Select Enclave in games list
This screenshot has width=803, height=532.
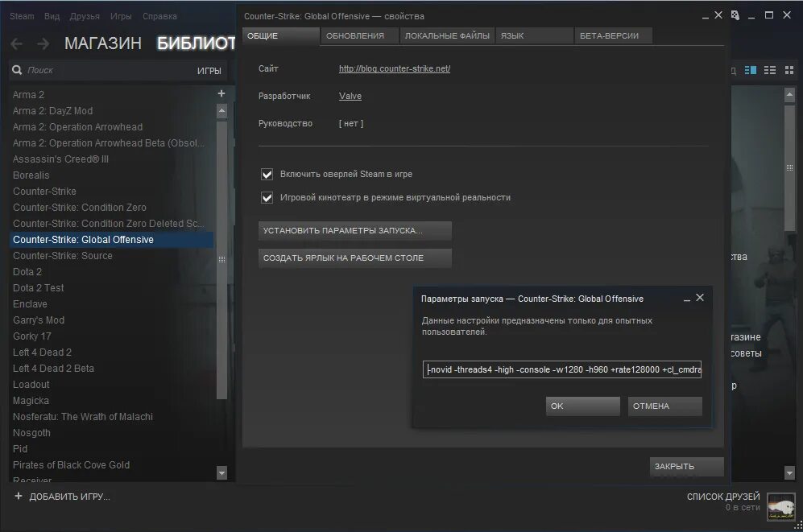[x=30, y=304]
